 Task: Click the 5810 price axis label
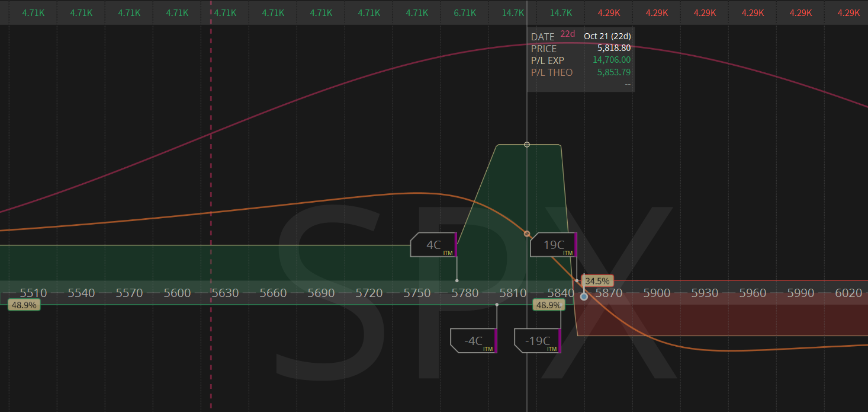coord(513,293)
